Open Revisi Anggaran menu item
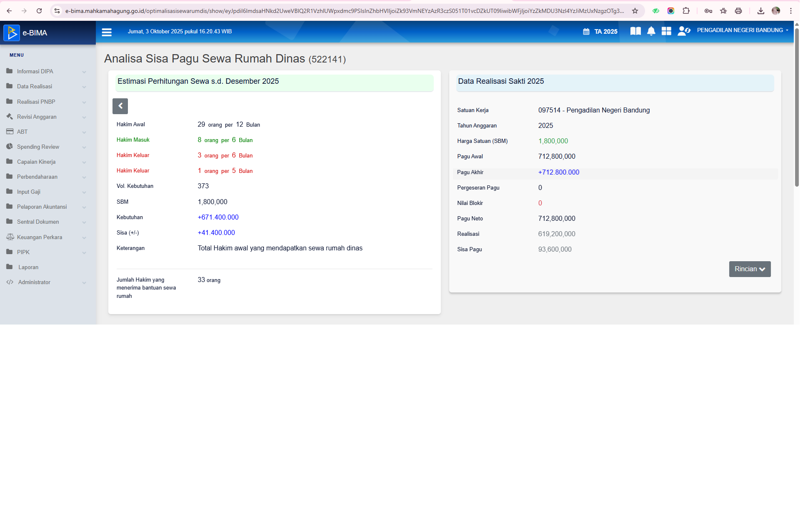 (37, 117)
